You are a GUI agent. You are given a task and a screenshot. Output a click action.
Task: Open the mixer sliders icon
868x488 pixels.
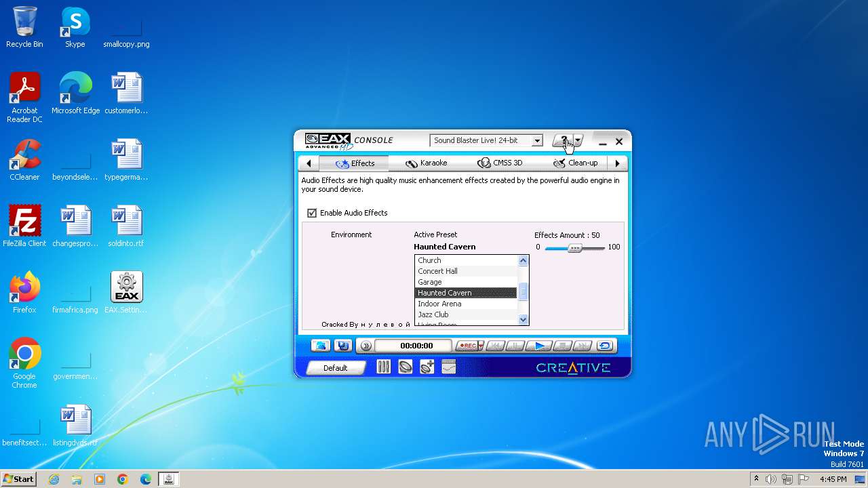pyautogui.click(x=384, y=367)
